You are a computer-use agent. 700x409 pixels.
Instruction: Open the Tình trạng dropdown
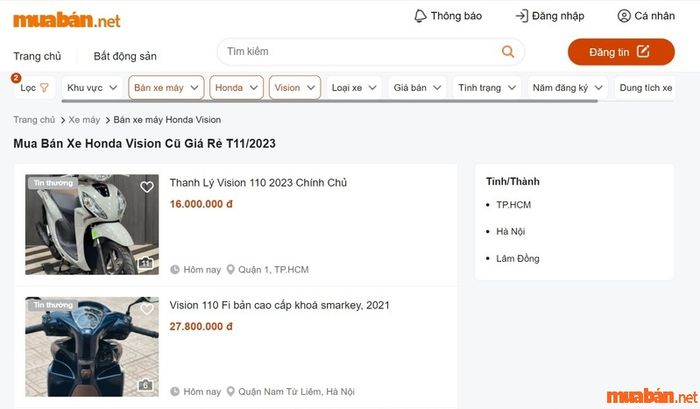(x=486, y=88)
